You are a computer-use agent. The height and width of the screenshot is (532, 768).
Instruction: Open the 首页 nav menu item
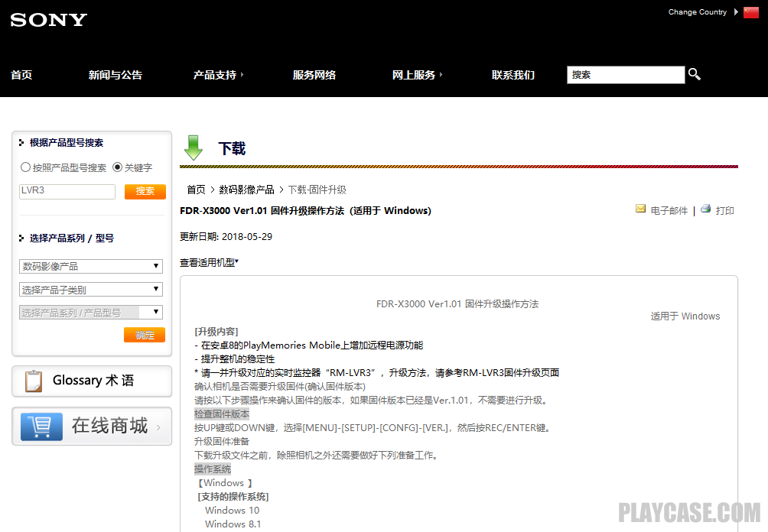[21, 75]
